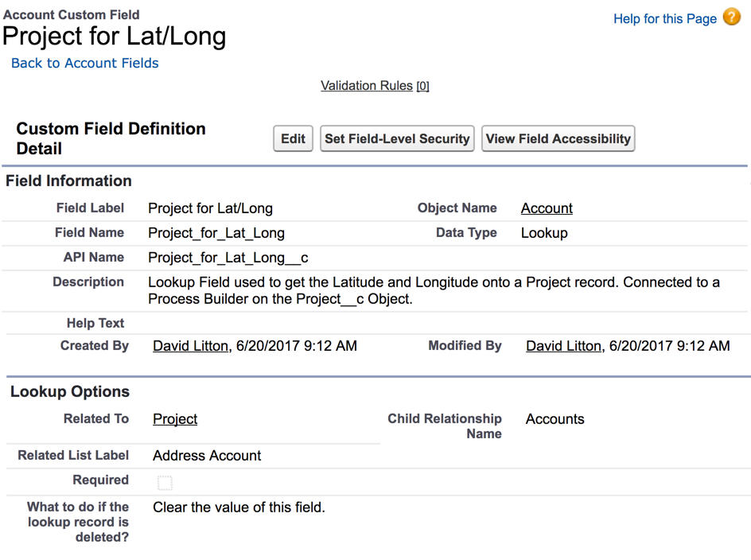Open View Field Accessibility
The image size is (751, 560).
click(x=558, y=138)
